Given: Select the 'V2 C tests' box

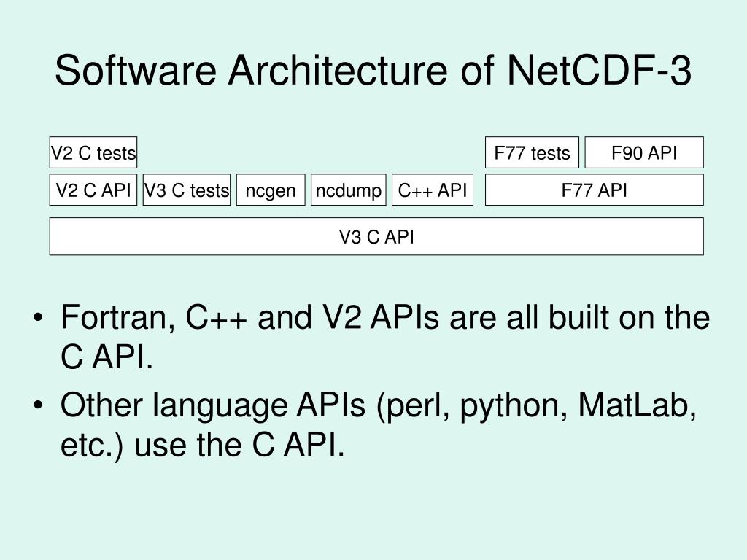Looking at the screenshot, I should tap(93, 152).
